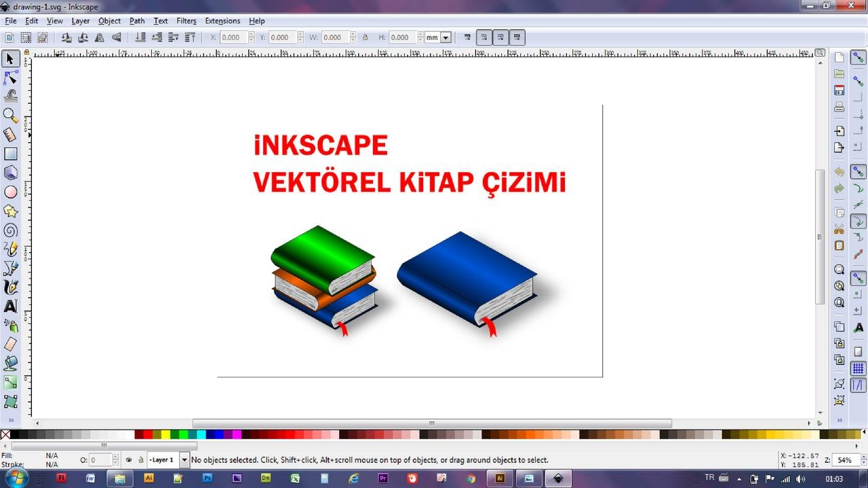Toggle snap to guides button
This screenshot has width=868, height=488.
(x=859, y=386)
